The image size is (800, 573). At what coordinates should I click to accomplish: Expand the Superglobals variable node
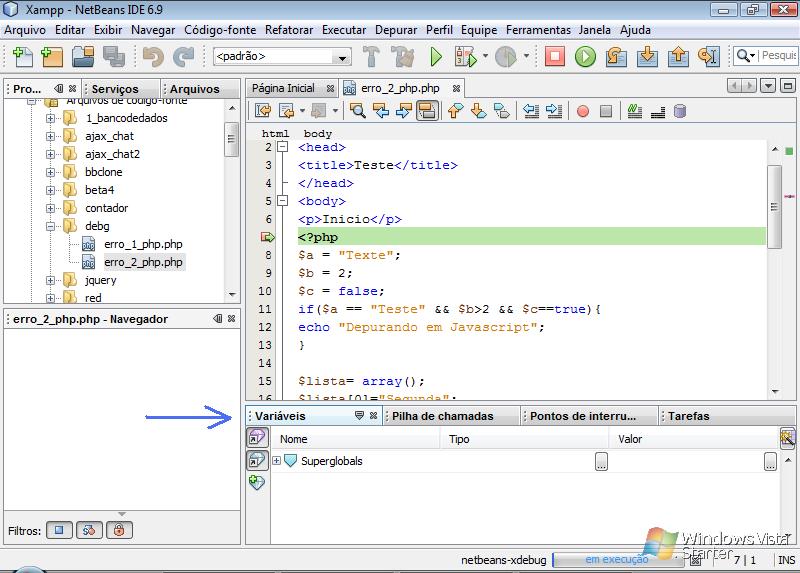pos(277,461)
